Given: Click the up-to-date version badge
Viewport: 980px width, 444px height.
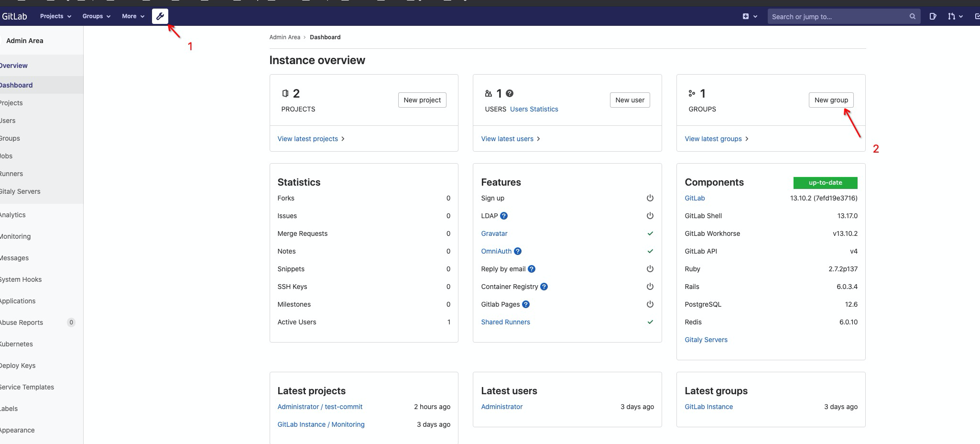Looking at the screenshot, I should (x=825, y=183).
